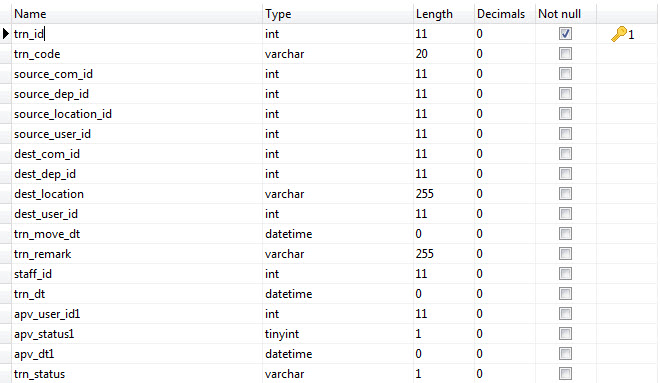
Task: Check Not null box for dest_location
Action: coord(565,194)
